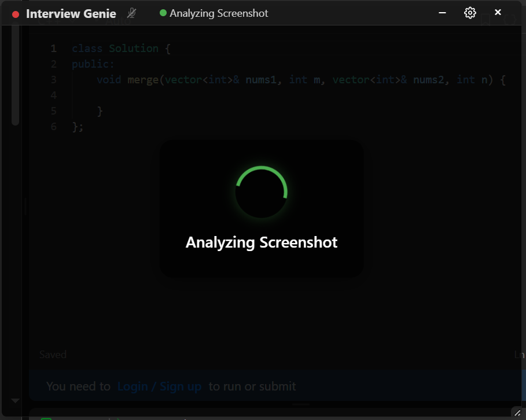This screenshot has width=526, height=420.
Task: Click the 'to run or submit' message text
Action: pyautogui.click(x=252, y=386)
